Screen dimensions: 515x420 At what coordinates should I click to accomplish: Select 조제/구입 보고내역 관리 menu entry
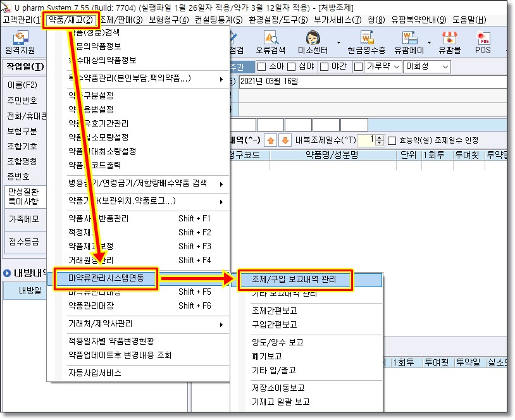(x=294, y=279)
